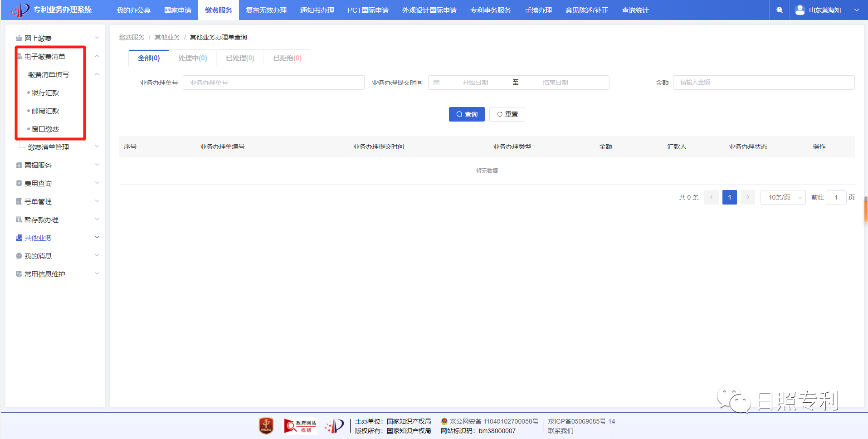This screenshot has width=868, height=439.
Task: Expand the 缴费清单管理 submenu
Action: click(97, 147)
